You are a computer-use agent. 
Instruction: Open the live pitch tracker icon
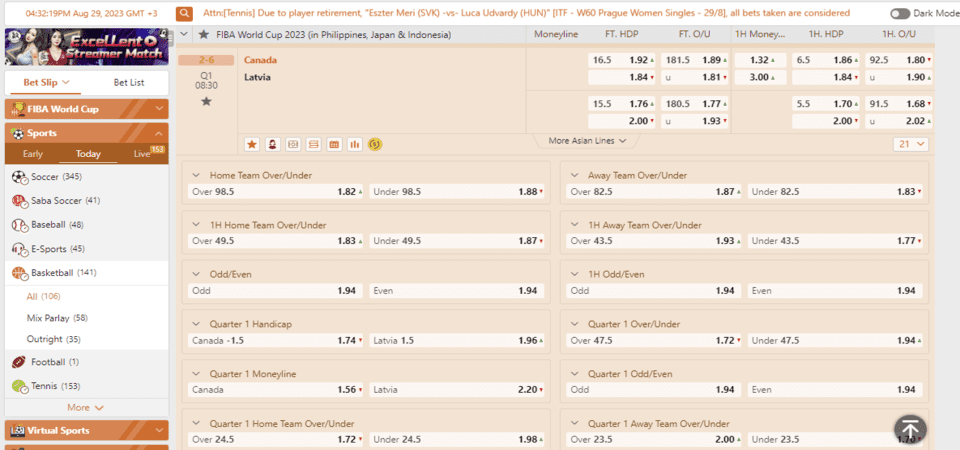click(293, 144)
